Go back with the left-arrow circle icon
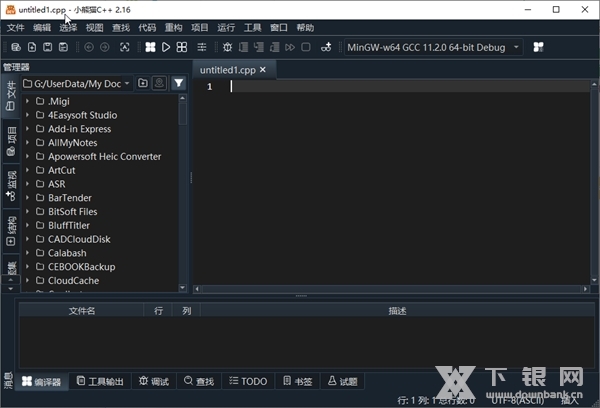 89,47
